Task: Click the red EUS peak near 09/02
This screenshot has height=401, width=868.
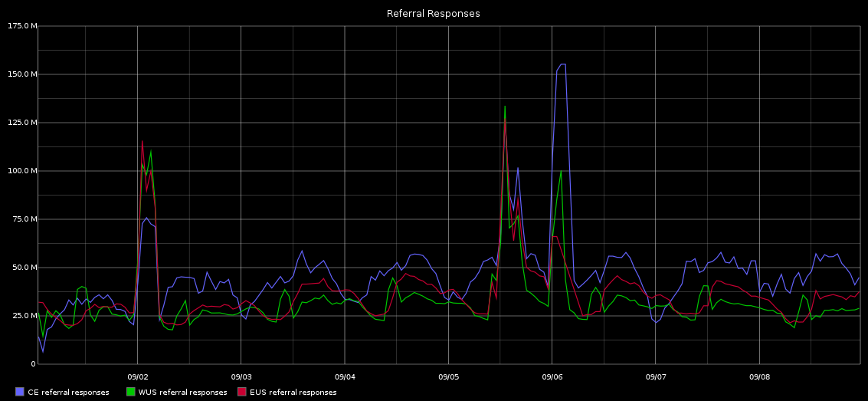Action: tap(142, 141)
